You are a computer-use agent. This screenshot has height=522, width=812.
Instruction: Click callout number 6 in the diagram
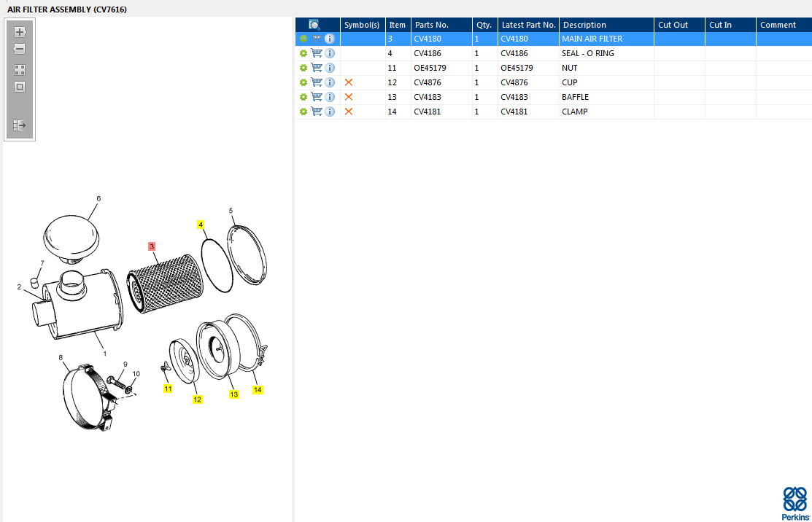coord(98,198)
